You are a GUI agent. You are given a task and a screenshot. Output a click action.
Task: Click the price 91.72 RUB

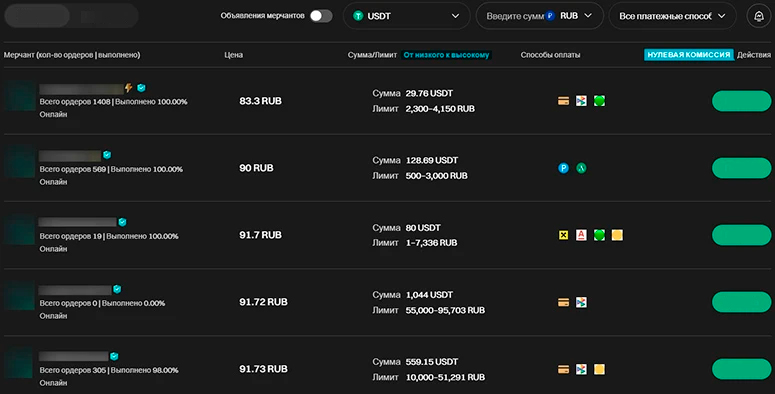click(x=263, y=302)
